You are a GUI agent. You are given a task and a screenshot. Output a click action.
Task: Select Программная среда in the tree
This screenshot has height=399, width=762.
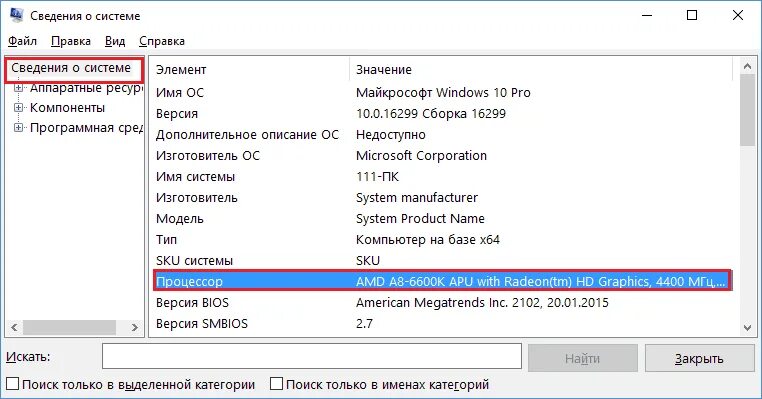tap(87, 128)
